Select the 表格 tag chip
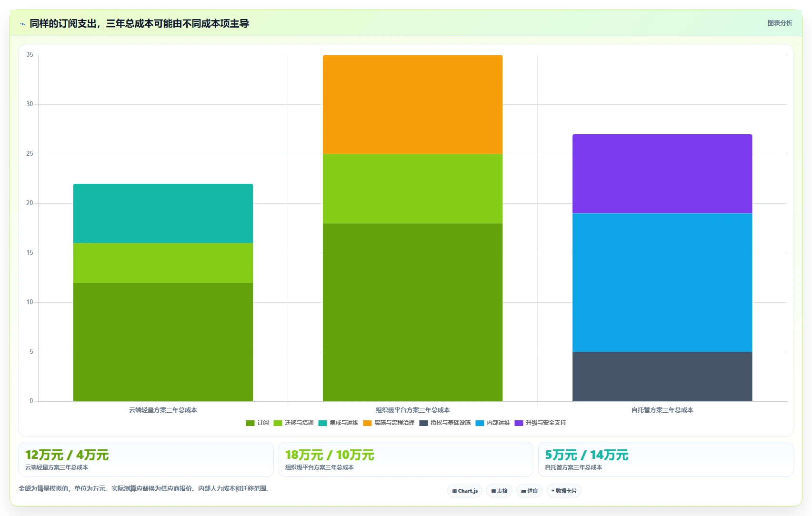This screenshot has width=812, height=516. pos(499,491)
